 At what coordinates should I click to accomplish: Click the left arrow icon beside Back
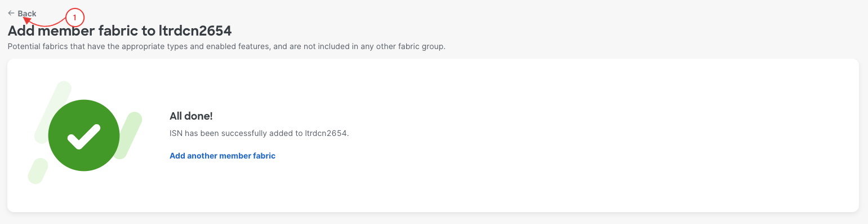coord(11,13)
